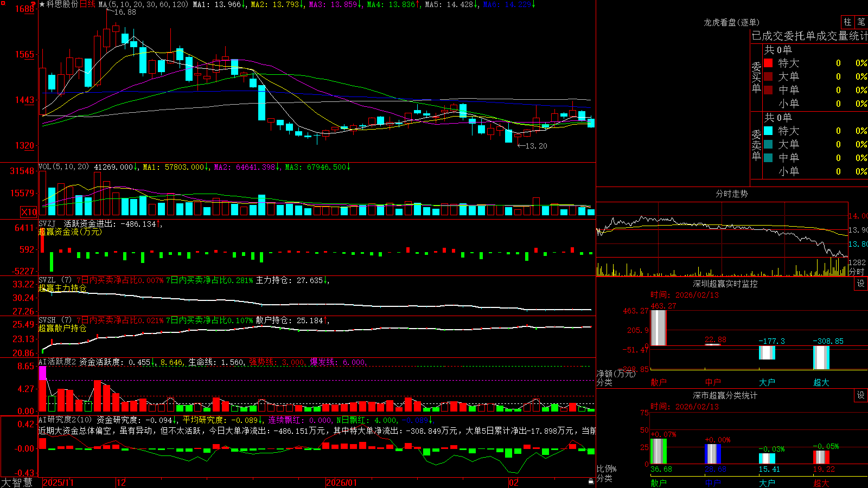
Task: Click the SVZJ indicator name
Action: click(x=47, y=223)
